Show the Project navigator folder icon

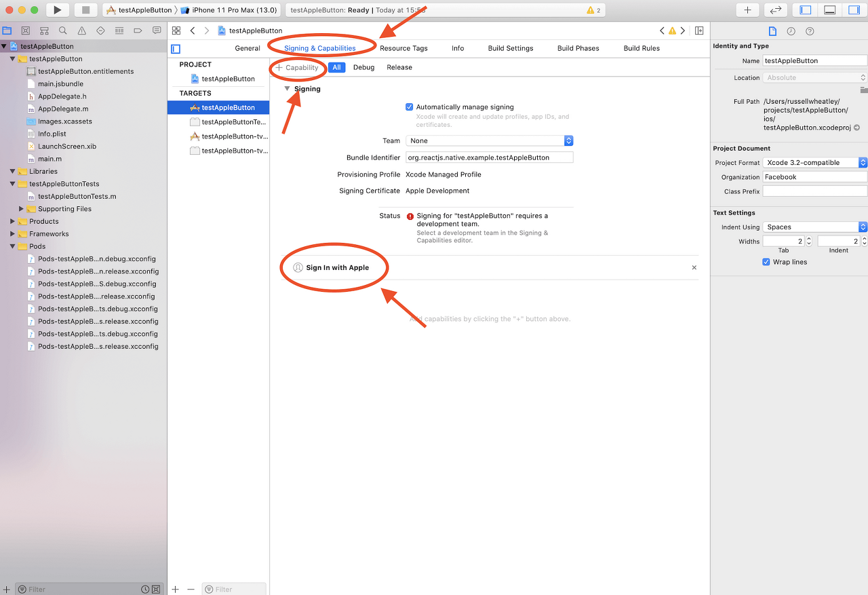(x=7, y=31)
